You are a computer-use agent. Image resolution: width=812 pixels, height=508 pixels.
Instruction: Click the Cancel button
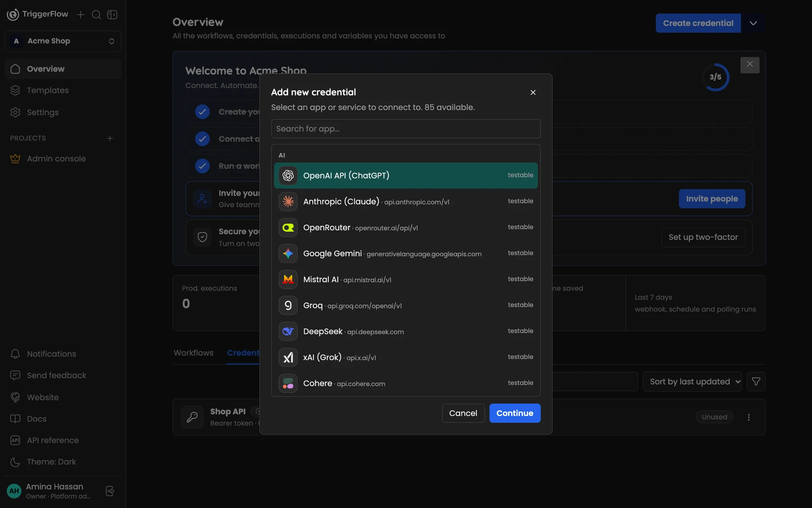click(x=463, y=413)
